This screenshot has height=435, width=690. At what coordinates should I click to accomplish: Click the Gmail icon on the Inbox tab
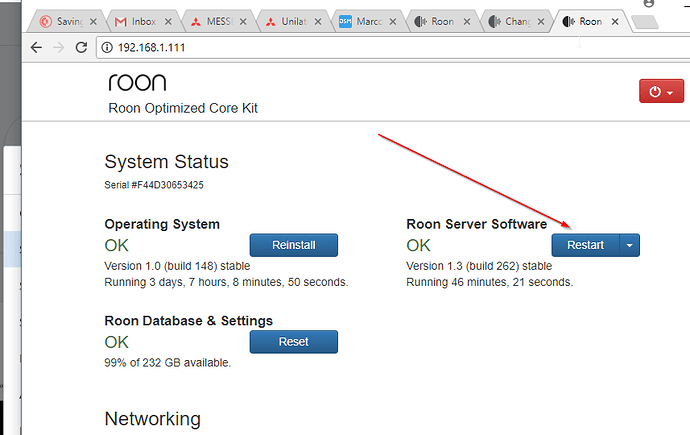[120, 22]
